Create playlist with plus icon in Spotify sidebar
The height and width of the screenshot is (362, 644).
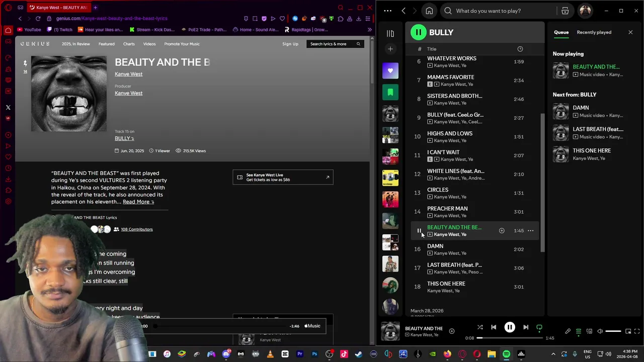390,49
